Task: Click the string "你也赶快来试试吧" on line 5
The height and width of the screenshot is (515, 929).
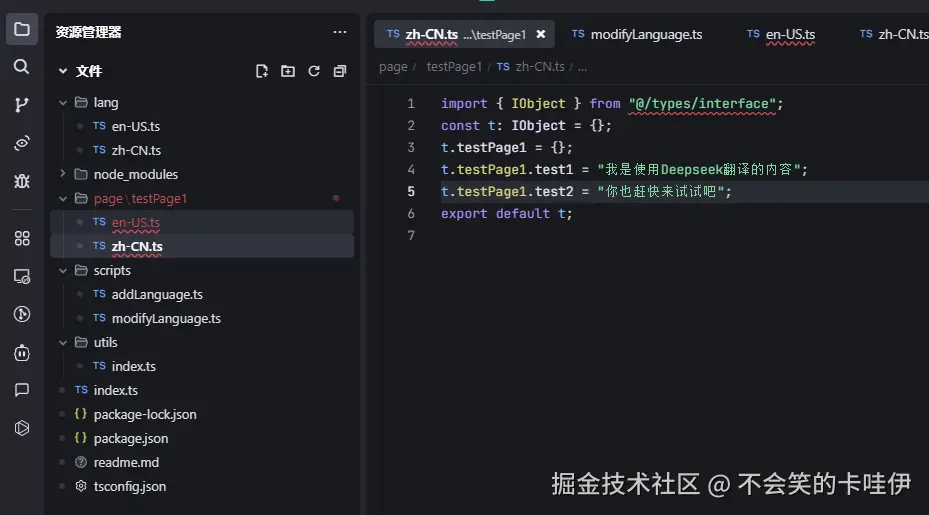Action: click(x=661, y=191)
